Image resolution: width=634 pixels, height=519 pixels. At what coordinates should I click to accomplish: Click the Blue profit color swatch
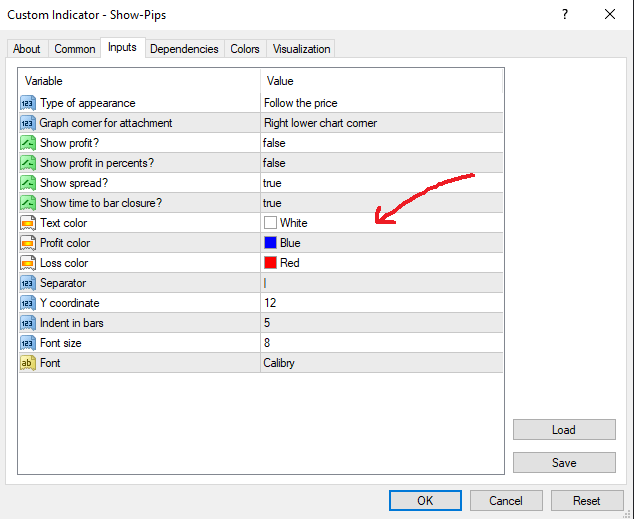(270, 243)
